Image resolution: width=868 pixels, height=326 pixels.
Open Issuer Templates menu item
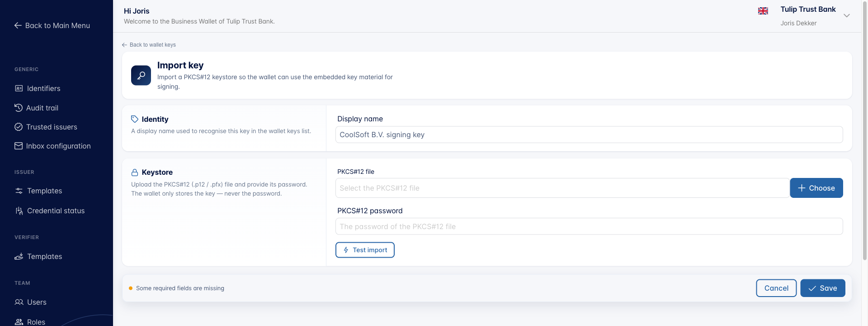tap(44, 191)
